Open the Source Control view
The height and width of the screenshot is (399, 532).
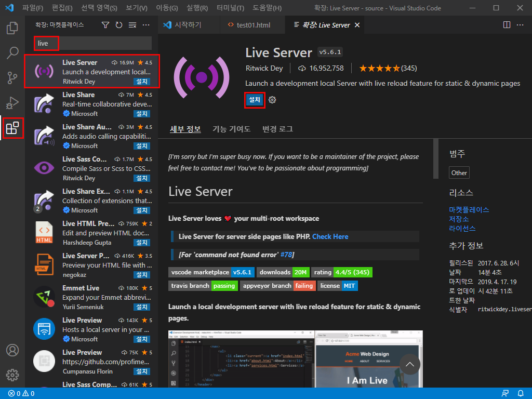tap(12, 78)
